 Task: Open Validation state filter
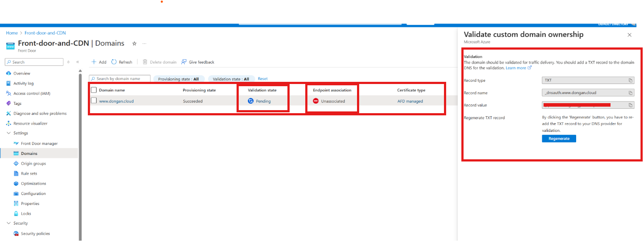pyautogui.click(x=231, y=79)
